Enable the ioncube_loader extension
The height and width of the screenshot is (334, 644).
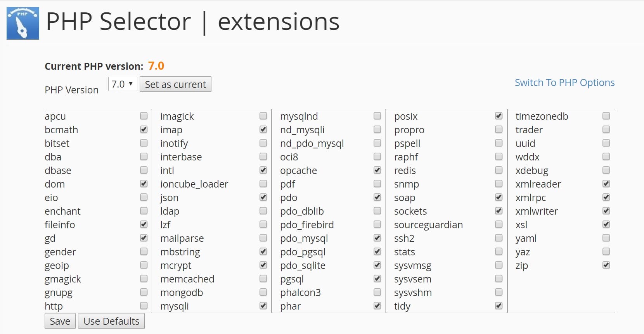click(x=263, y=184)
